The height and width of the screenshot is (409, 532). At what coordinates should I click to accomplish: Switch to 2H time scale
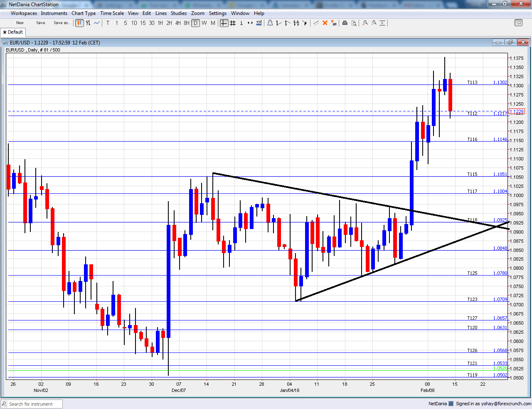click(169, 23)
